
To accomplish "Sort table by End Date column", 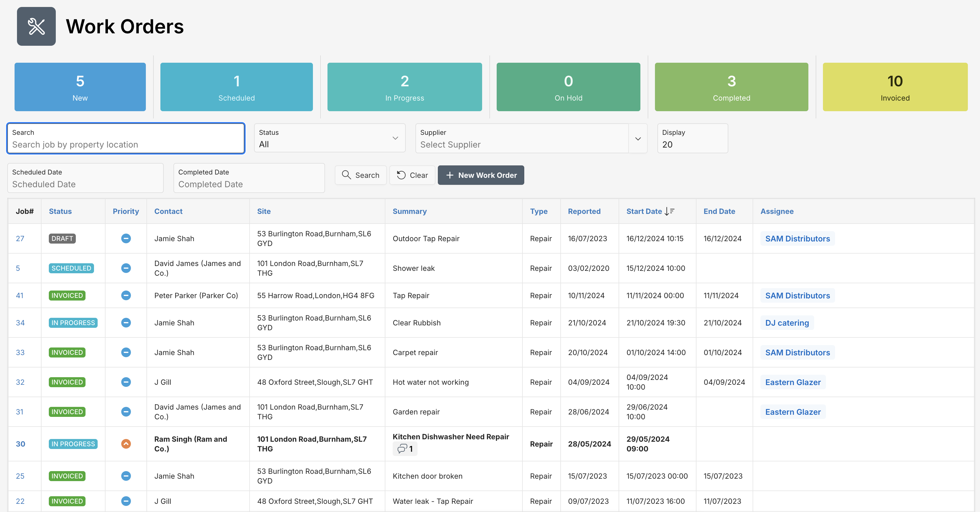I will point(719,211).
